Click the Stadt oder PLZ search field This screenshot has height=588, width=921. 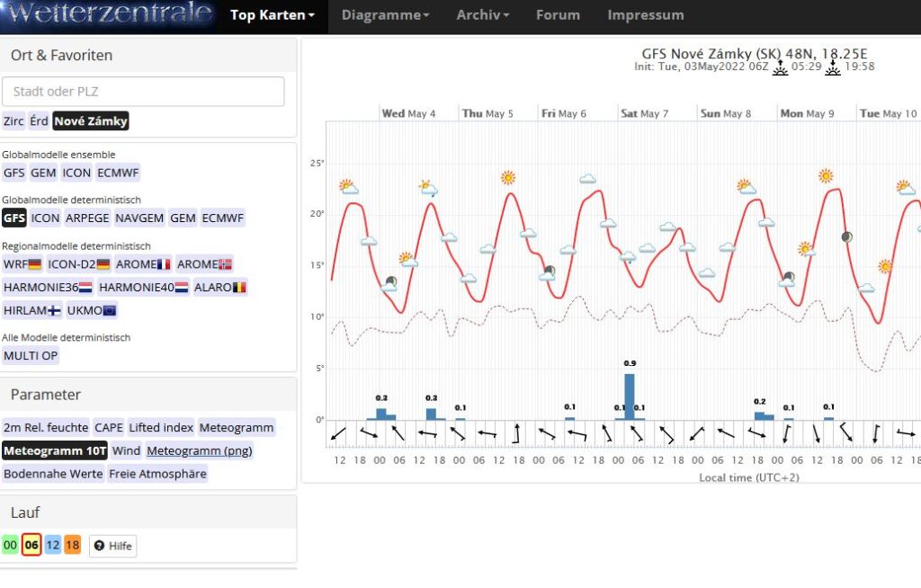pos(143,92)
